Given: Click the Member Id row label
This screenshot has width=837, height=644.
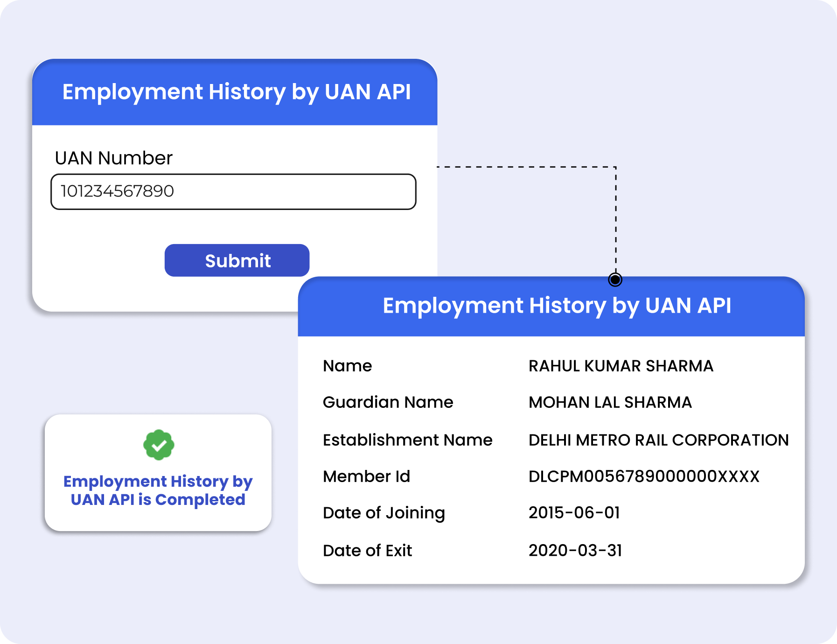Looking at the screenshot, I should click(366, 476).
